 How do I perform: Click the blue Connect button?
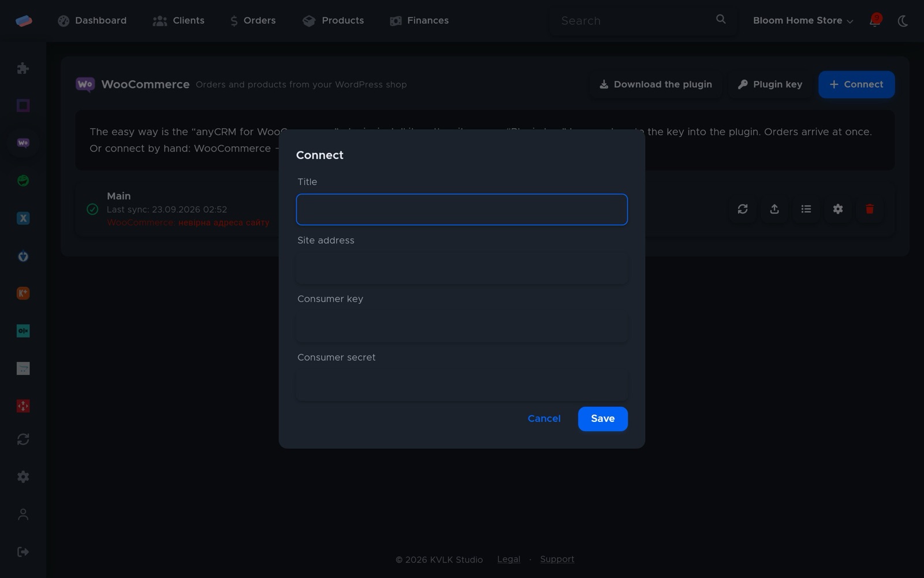click(x=856, y=84)
